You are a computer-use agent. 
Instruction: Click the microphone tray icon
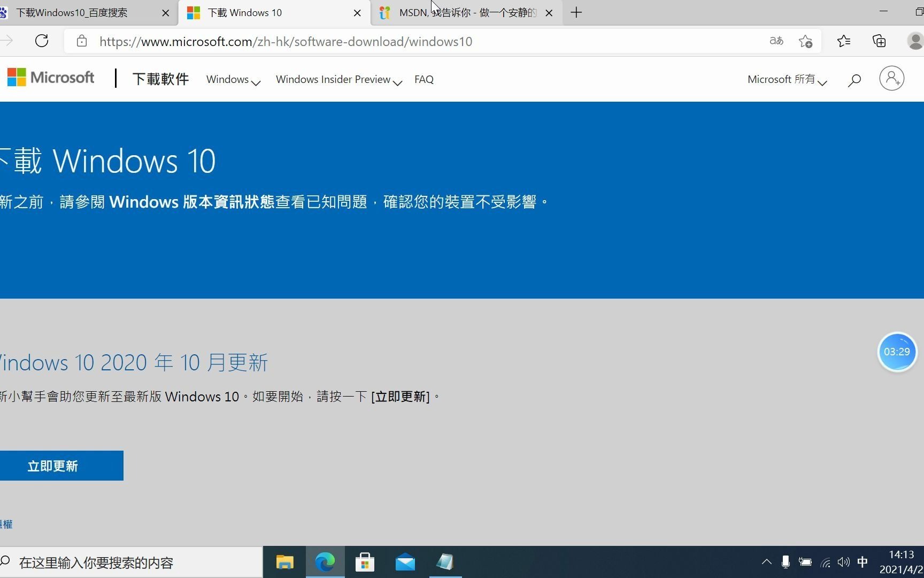point(786,562)
